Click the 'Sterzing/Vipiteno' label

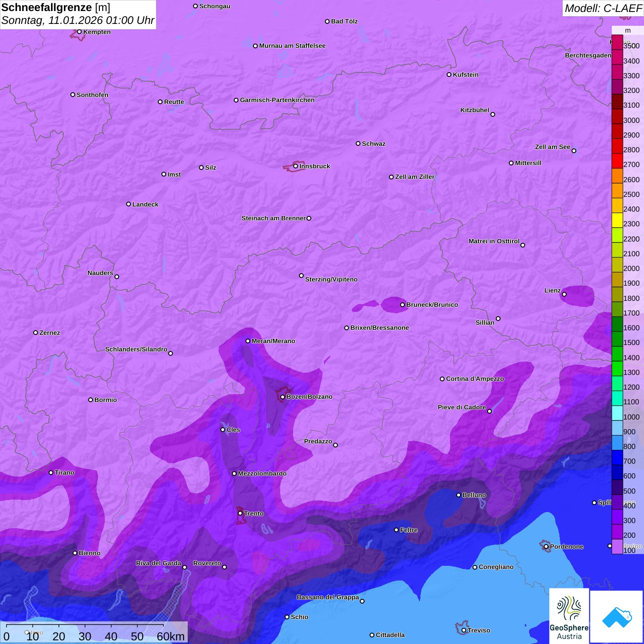coord(331,279)
